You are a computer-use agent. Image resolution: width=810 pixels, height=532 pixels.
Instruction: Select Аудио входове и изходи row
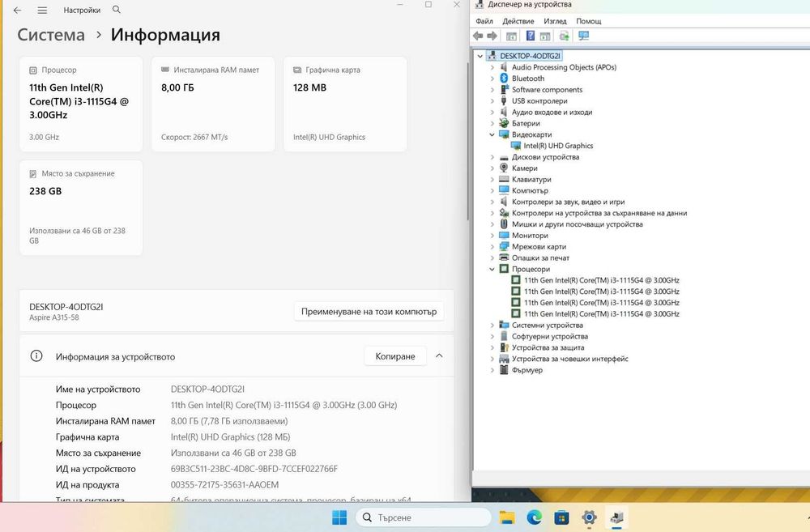click(x=552, y=112)
